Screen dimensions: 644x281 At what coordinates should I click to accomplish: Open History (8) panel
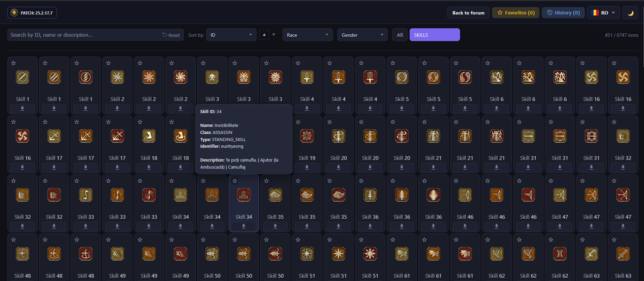(563, 13)
